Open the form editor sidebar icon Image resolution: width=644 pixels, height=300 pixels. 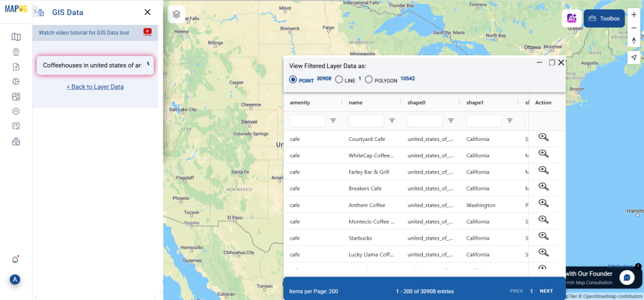point(16,126)
